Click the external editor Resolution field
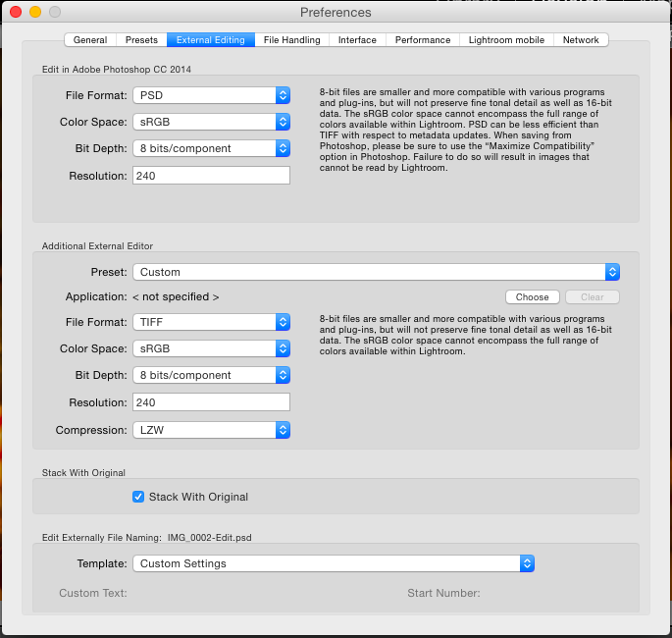The height and width of the screenshot is (638, 672). tap(211, 402)
